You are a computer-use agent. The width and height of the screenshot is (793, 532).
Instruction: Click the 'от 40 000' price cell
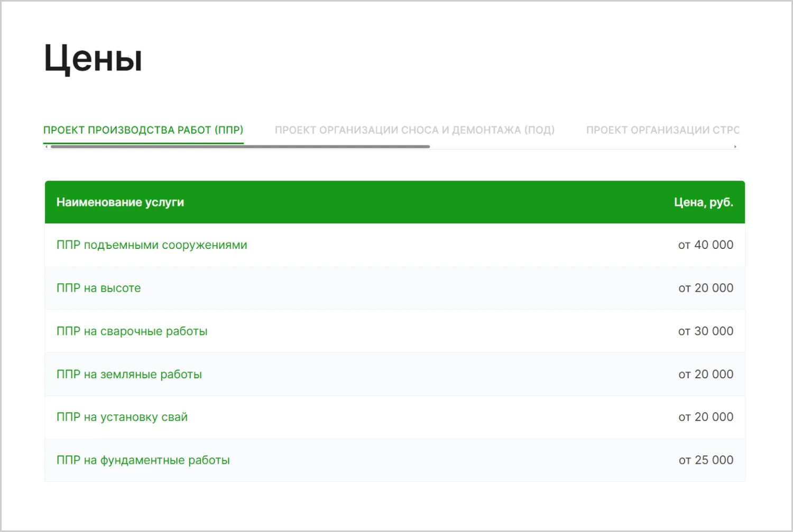click(706, 245)
